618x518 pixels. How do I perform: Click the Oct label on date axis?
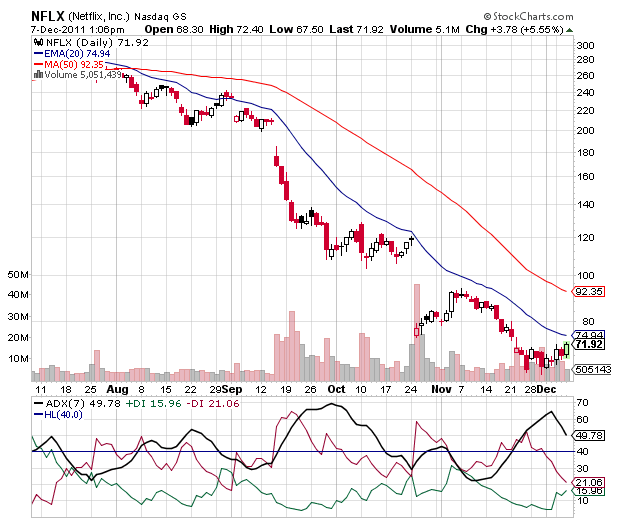pyautogui.click(x=336, y=389)
